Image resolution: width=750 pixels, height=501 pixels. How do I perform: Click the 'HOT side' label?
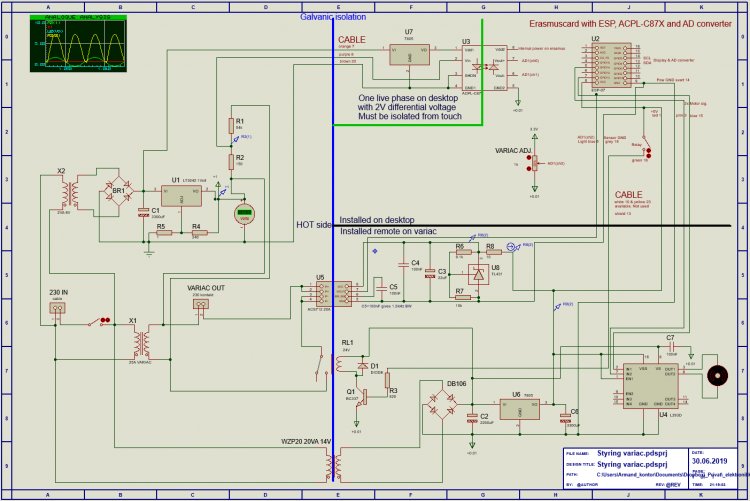314,225
